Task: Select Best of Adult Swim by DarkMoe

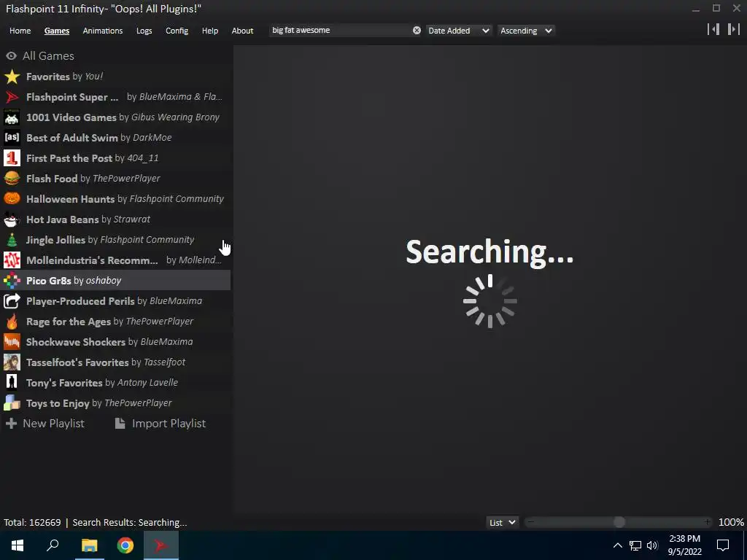Action: (x=99, y=138)
